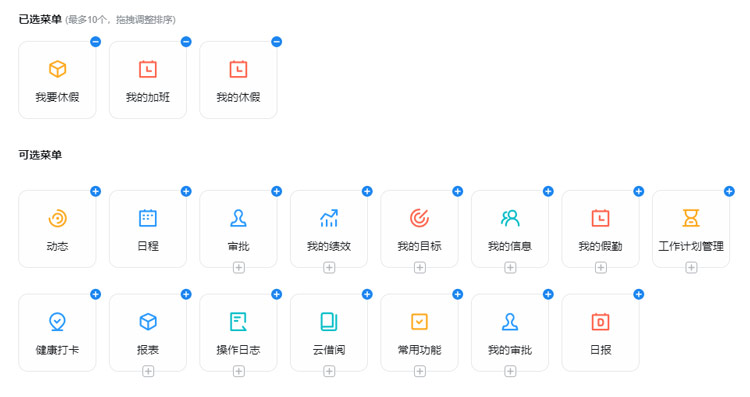Click the 我的绩效 chart icon
The width and height of the screenshot is (750, 397).
(x=329, y=218)
